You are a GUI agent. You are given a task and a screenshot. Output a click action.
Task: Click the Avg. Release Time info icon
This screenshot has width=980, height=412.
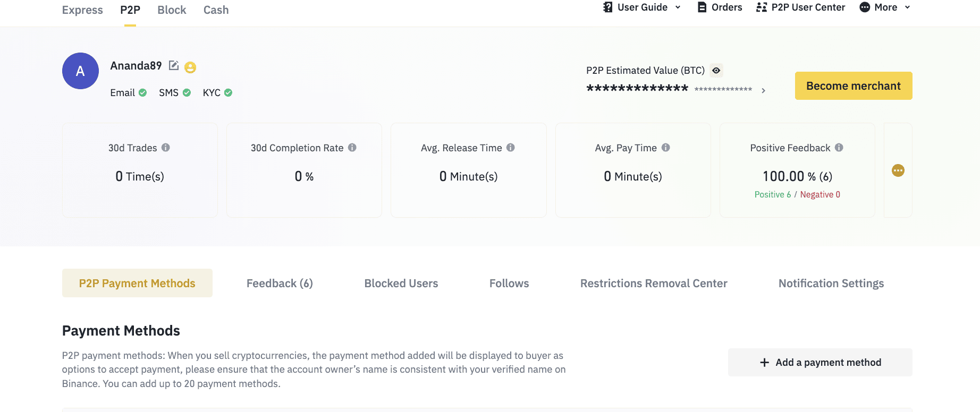511,148
